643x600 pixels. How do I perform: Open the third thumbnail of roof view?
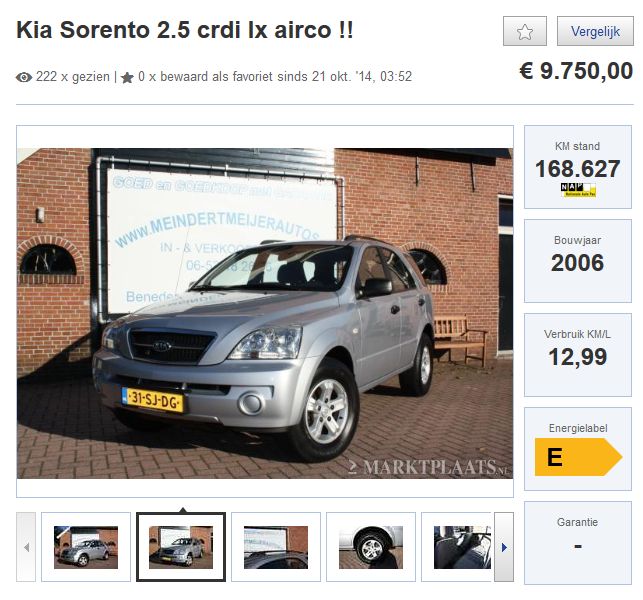coord(276,547)
